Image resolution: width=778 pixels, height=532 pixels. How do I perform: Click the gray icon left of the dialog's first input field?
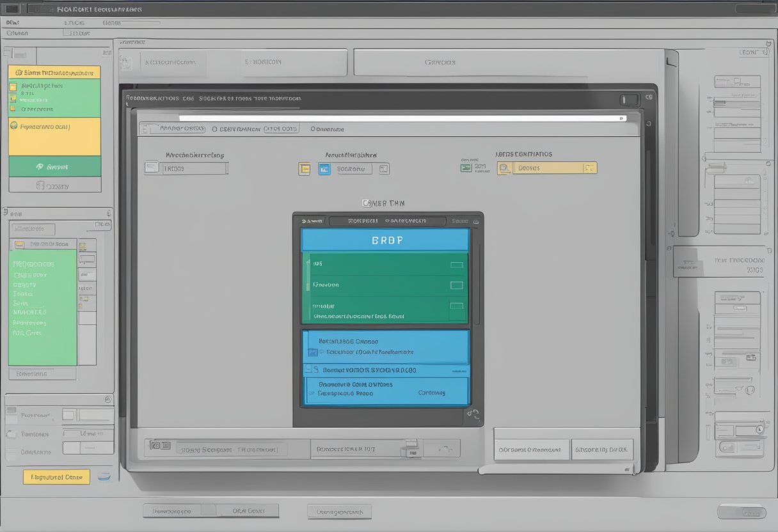click(x=152, y=168)
